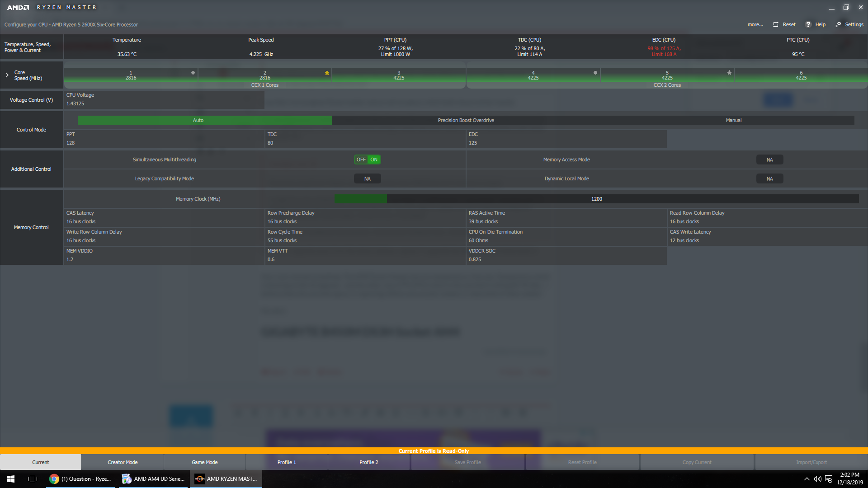
Task: Switch to AMD AM4 UD Series taskbar item
Action: tap(154, 479)
